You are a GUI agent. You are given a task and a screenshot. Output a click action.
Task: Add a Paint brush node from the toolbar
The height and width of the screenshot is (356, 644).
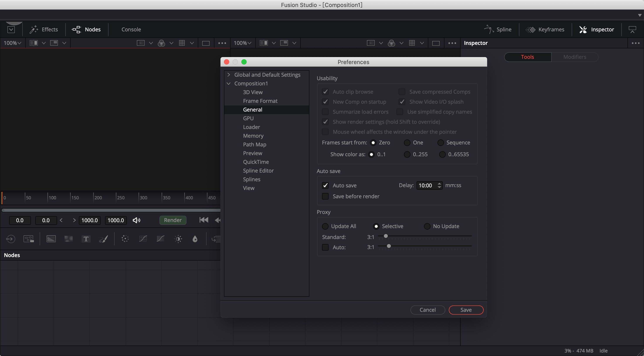coord(103,239)
